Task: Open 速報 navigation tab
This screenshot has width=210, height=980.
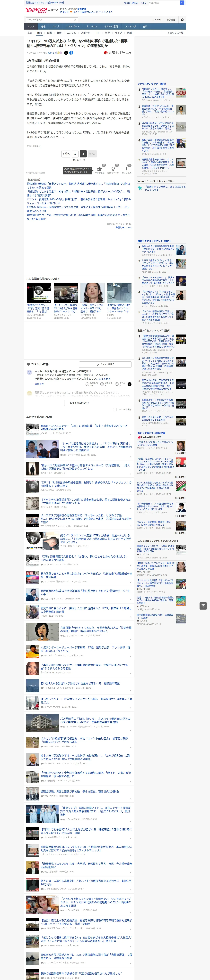Action: (x=43, y=27)
